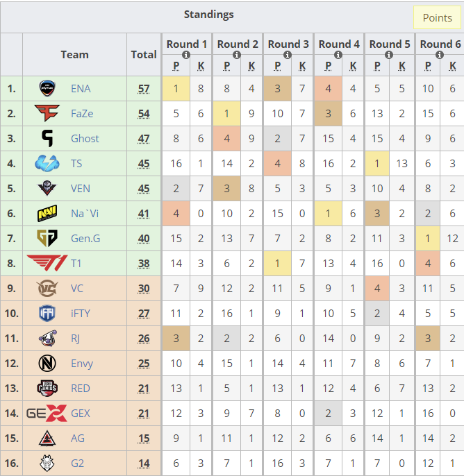Click the Gen.G team logo
Screen dimensions: 464x476
(47, 238)
